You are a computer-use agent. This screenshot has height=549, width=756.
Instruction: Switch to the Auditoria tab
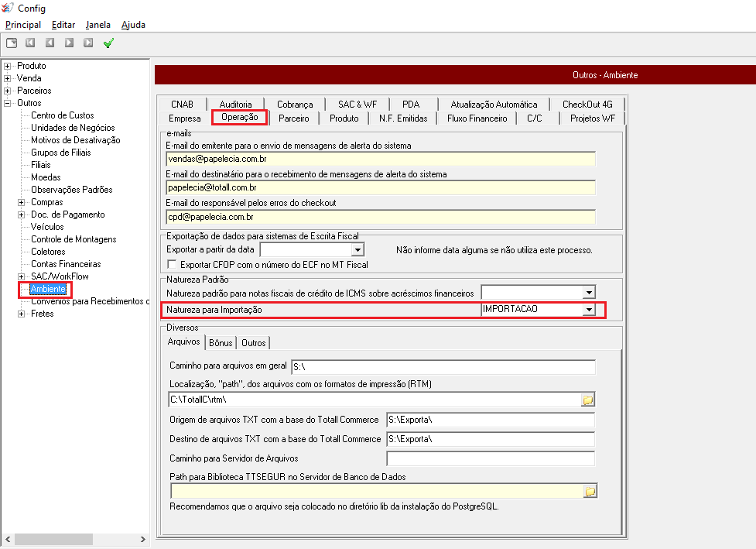[x=235, y=105]
